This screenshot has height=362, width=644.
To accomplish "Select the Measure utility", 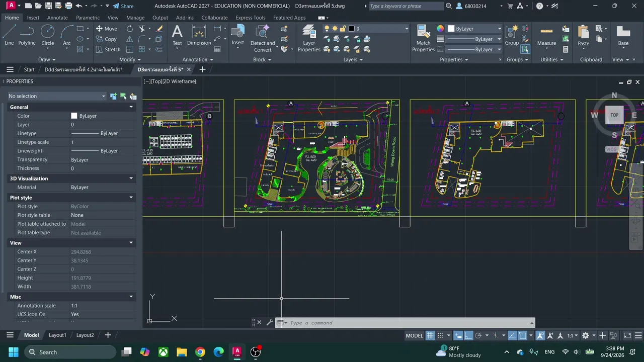I will (546, 36).
